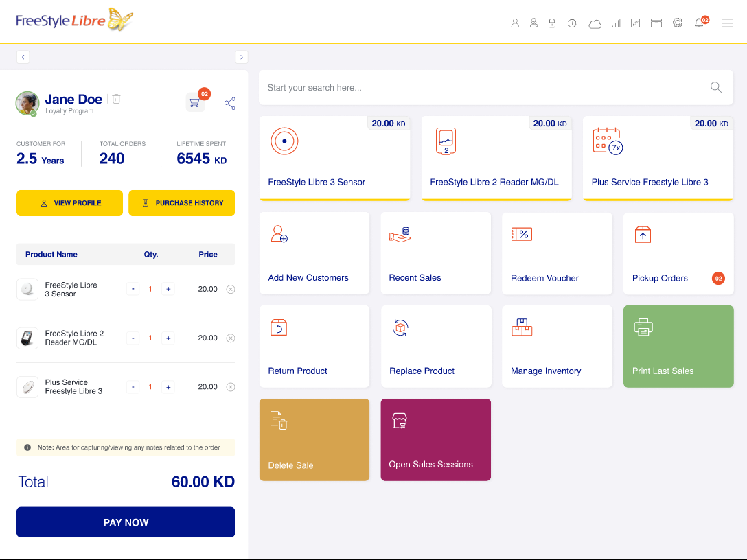Viewport: 747px width, 560px height.
Task: Click the Delete Sale tile
Action: pyautogui.click(x=314, y=440)
